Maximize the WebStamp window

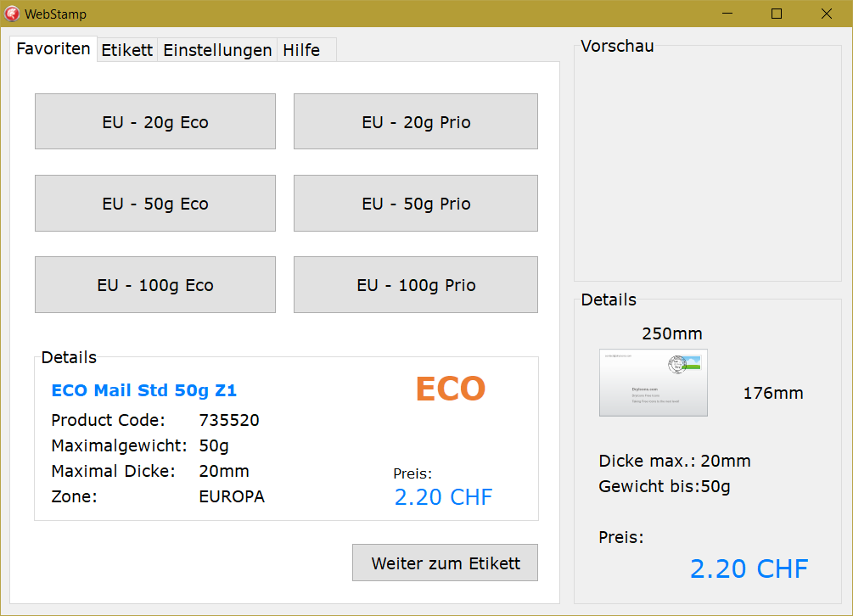776,14
